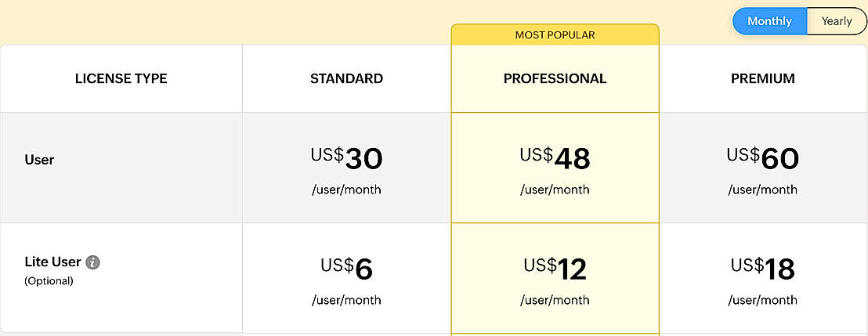Click the Most Popular badge
Image resolution: width=868 pixels, height=336 pixels.
[555, 35]
